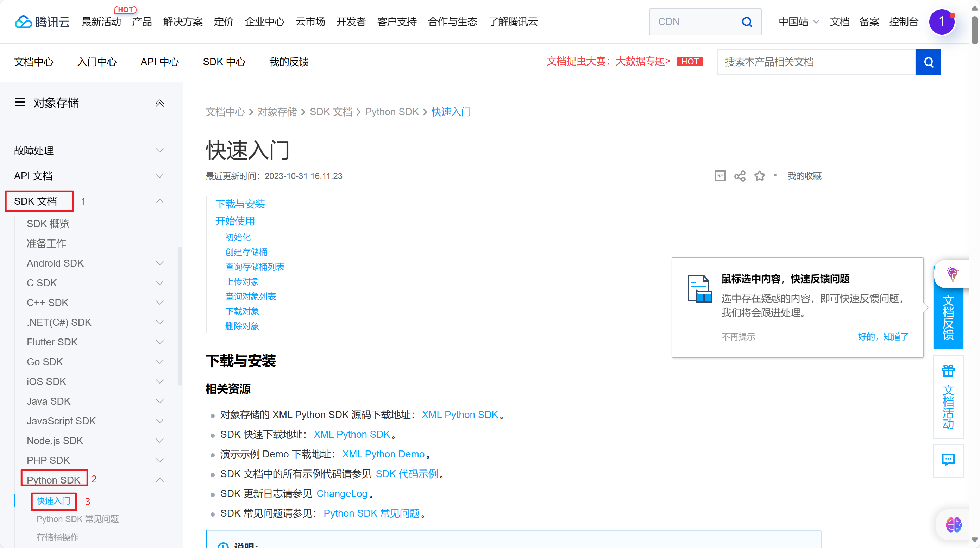The width and height of the screenshot is (980, 548).
Task: Click 不再提示 in the feedback popup
Action: pos(738,336)
